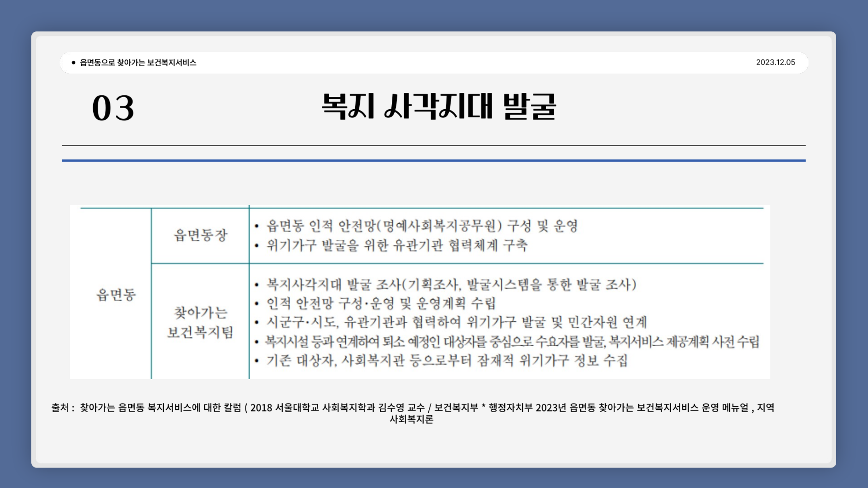
Task: Click the bullet '위기가구 발굴을 위한 유관기관 협력체계 구축'
Action: coord(397,245)
